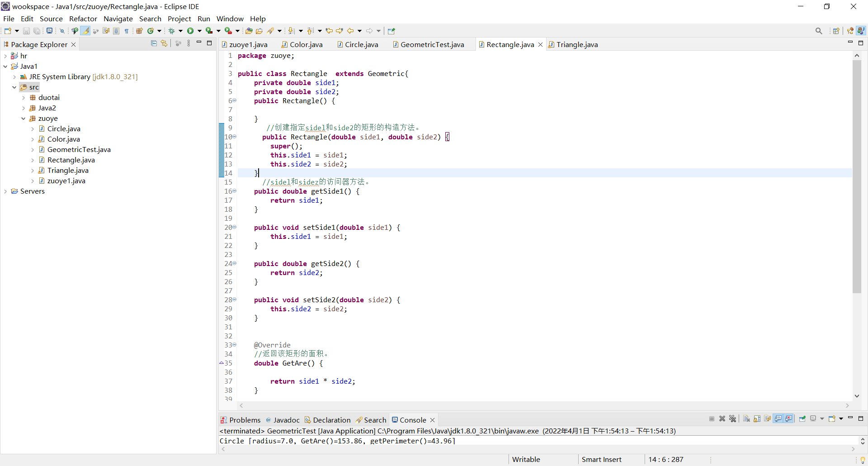Switch to the Java EE perspective icon
This screenshot has width=868, height=466.
click(850, 31)
